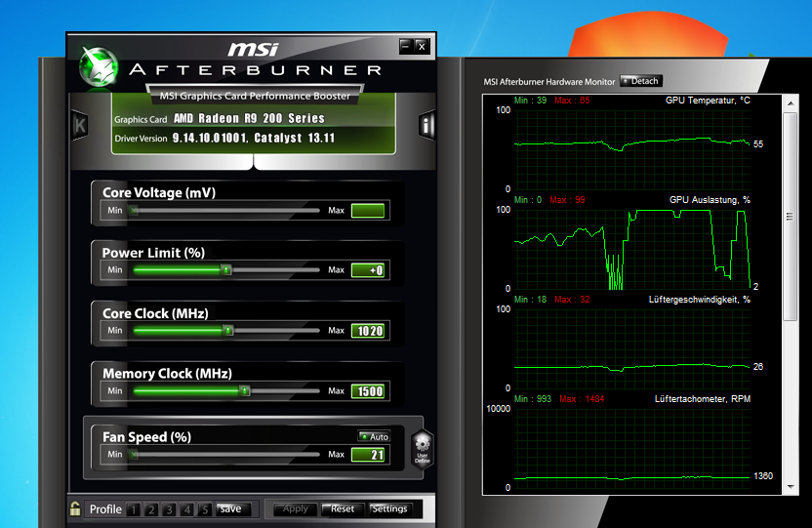Viewport: 812px width, 528px height.
Task: Click the Kombustor K side button
Action: coord(80,125)
